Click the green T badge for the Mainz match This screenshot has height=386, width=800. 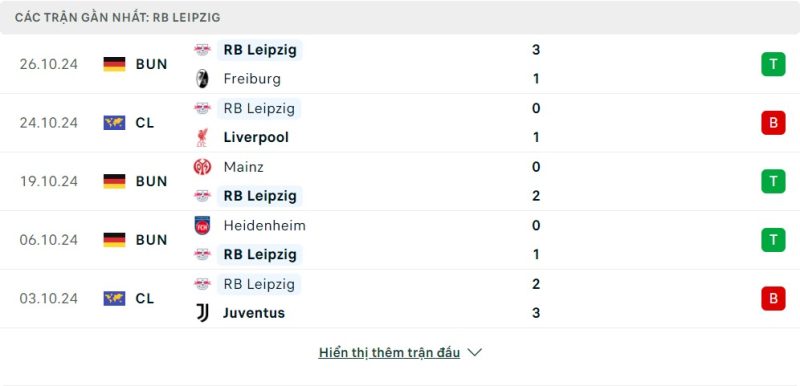point(773,182)
